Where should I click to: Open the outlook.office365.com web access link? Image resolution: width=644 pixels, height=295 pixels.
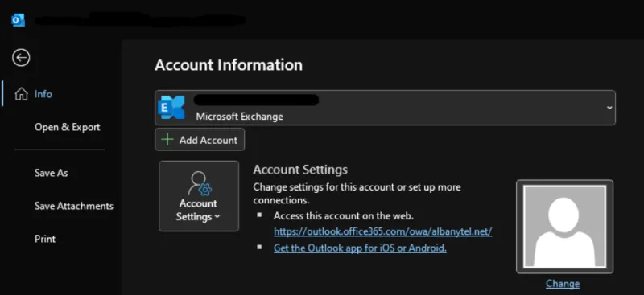point(383,231)
